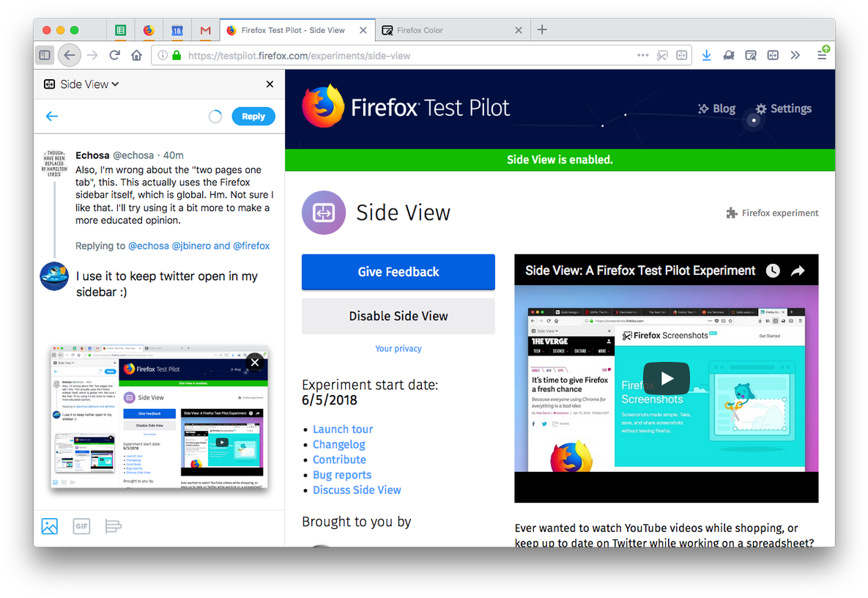Click Watch later clock on video

pos(773,270)
